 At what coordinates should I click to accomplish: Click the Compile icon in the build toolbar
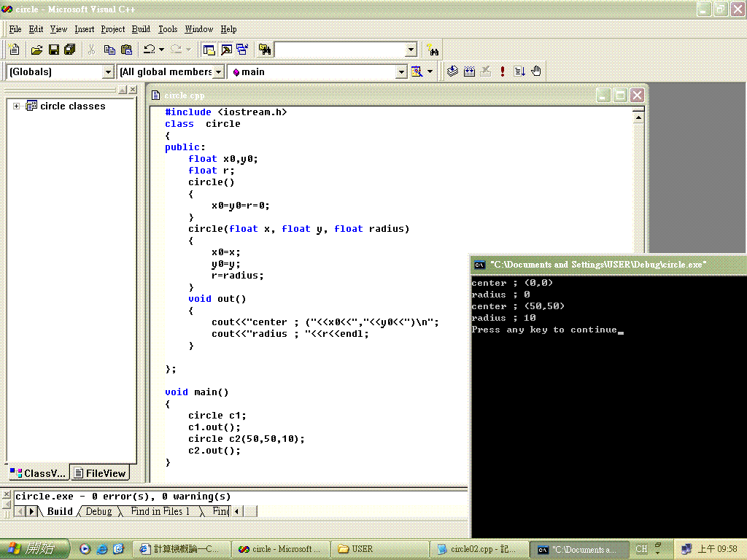452,71
